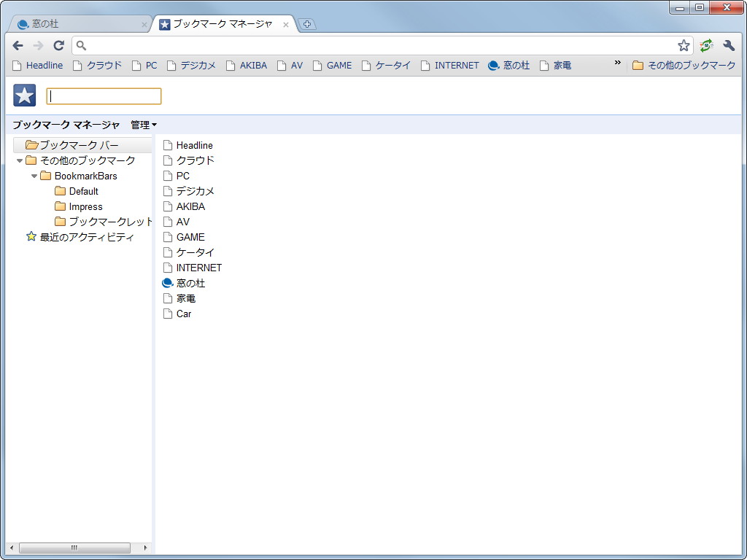The image size is (747, 560).
Task: Click the blue star bookmark manager logo
Action: [x=24, y=95]
